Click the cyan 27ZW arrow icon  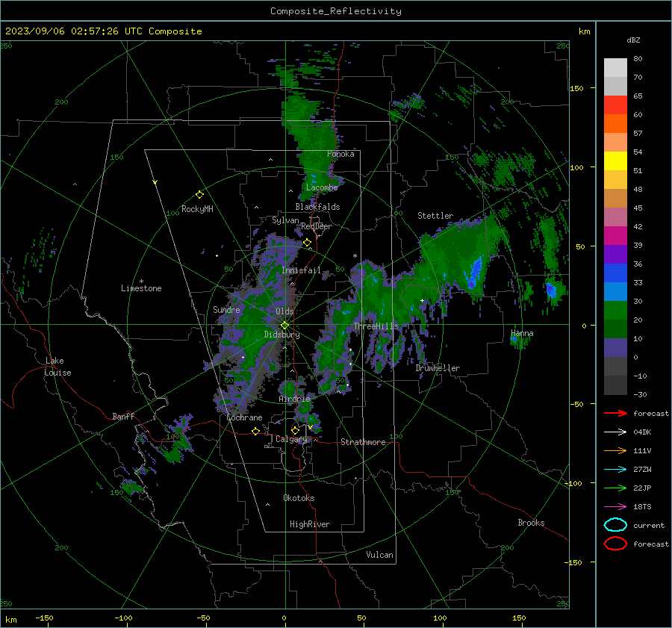[x=615, y=470]
